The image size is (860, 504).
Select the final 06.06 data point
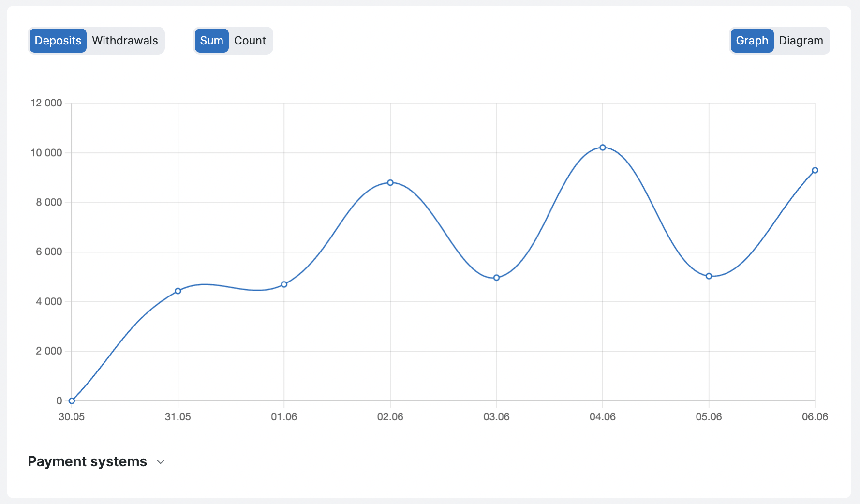point(815,170)
